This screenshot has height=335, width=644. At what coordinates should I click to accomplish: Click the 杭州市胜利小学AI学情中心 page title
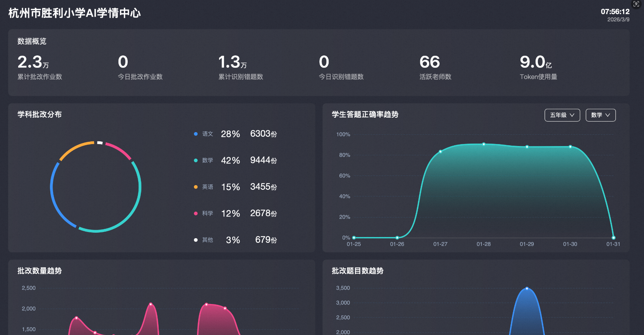pos(75,13)
